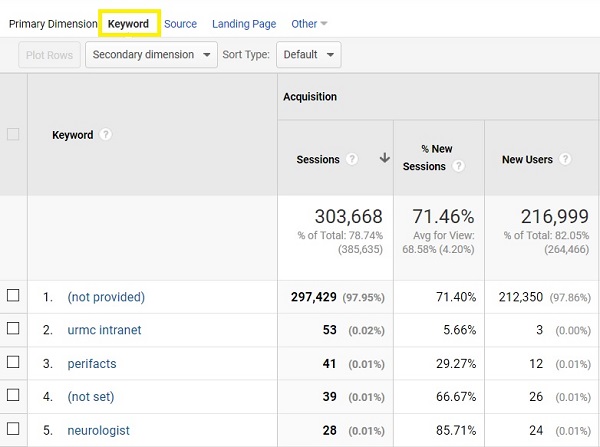Open the Secondary dimension dropdown
The width and height of the screenshot is (600, 447).
click(152, 55)
